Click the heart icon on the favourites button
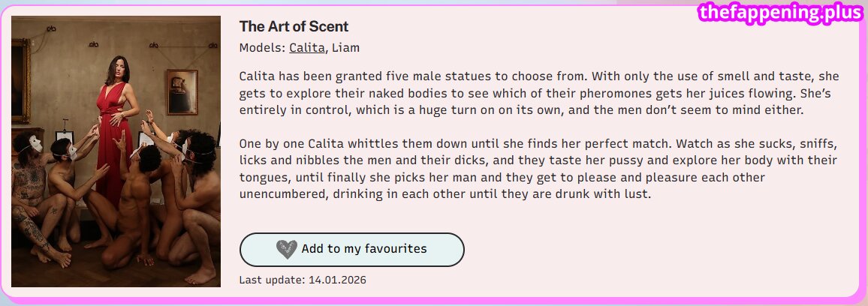This screenshot has height=306, width=868. (x=286, y=249)
